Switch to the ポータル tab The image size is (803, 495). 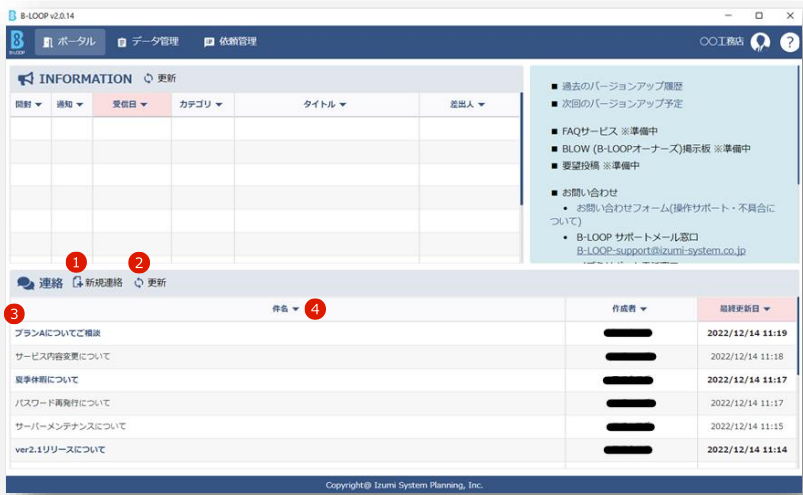(68, 42)
